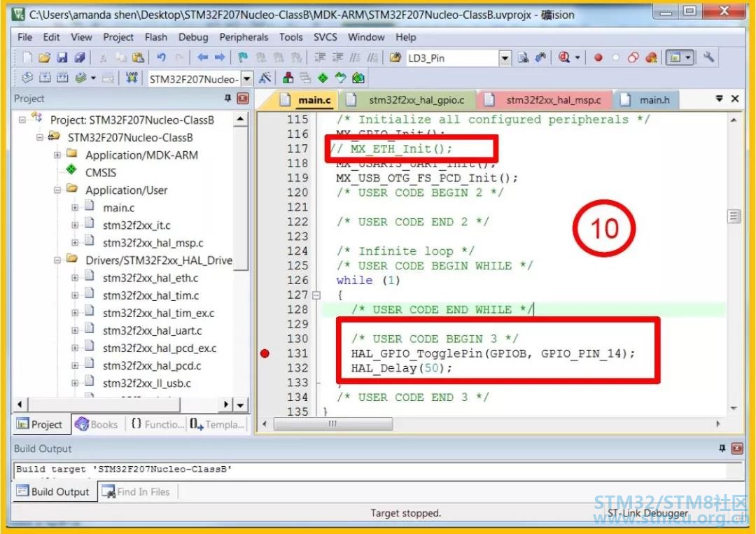This screenshot has width=756, height=534.
Task: Build the target files
Action: 45,78
